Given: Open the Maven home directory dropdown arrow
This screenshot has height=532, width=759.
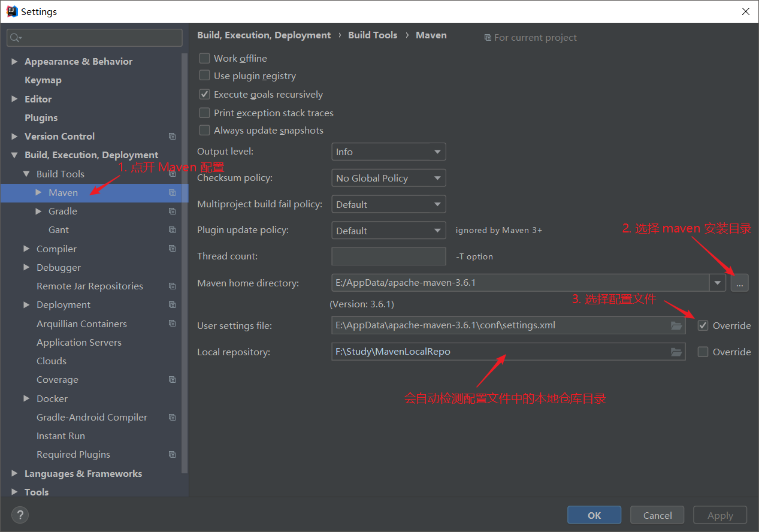Looking at the screenshot, I should click(x=718, y=283).
